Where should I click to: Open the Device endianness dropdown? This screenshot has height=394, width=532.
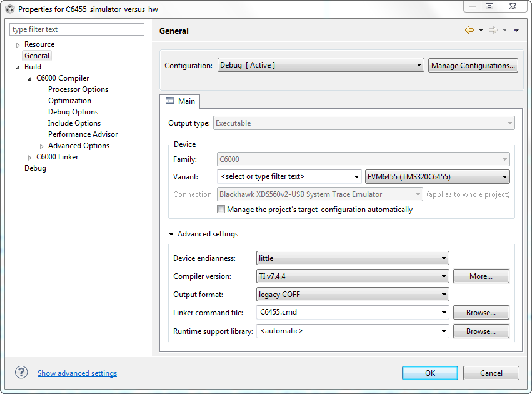(444, 258)
